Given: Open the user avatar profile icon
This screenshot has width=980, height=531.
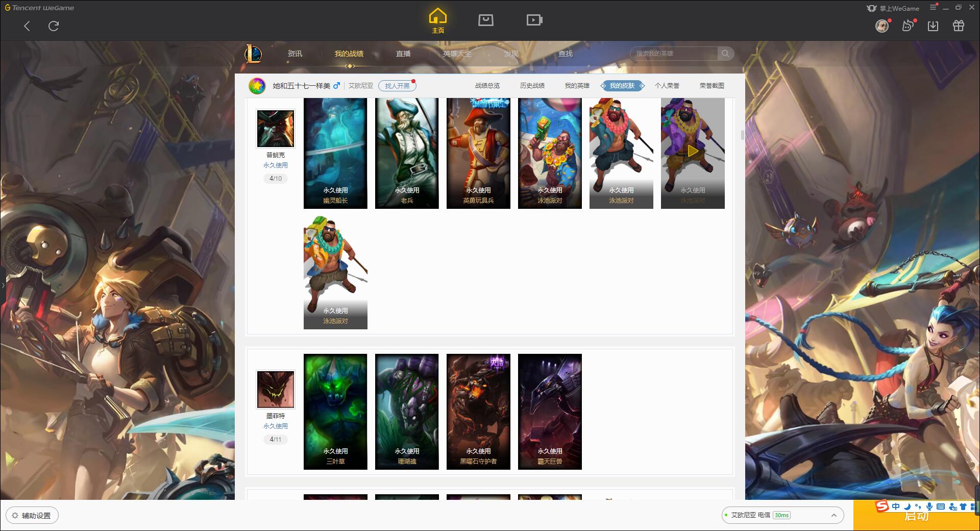Looking at the screenshot, I should click(882, 26).
